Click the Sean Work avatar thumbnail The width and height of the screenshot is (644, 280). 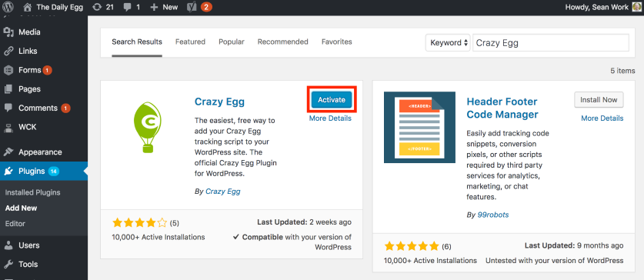tap(636, 7)
